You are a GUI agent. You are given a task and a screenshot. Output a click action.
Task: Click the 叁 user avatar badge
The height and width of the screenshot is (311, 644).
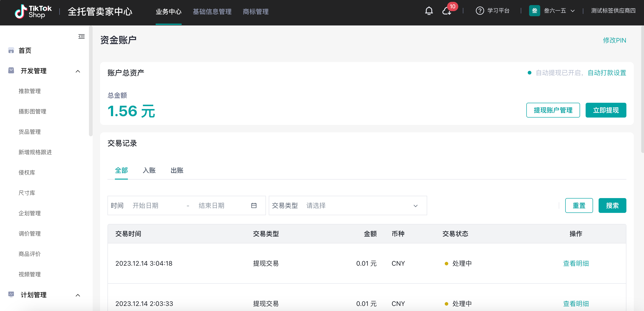click(534, 11)
